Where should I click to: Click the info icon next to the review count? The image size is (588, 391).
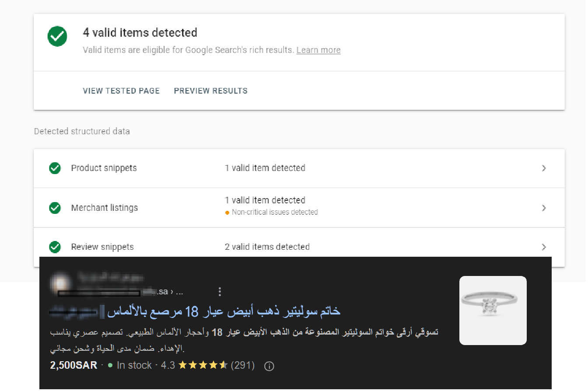tap(269, 366)
